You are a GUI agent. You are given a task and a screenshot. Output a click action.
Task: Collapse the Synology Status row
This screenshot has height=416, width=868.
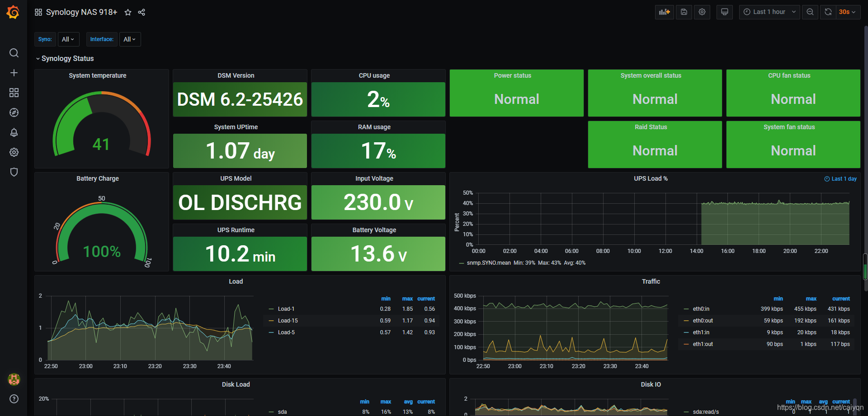coord(65,59)
